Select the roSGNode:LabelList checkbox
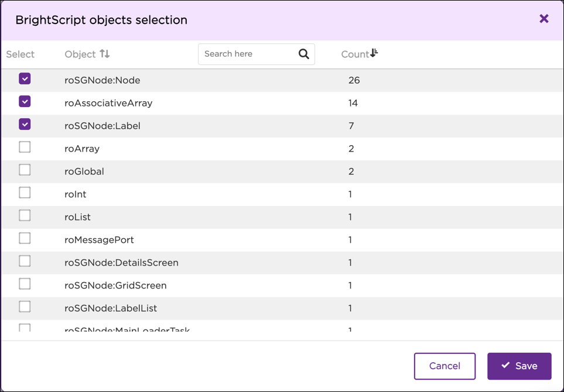This screenshot has height=392, width=564. pos(24,307)
